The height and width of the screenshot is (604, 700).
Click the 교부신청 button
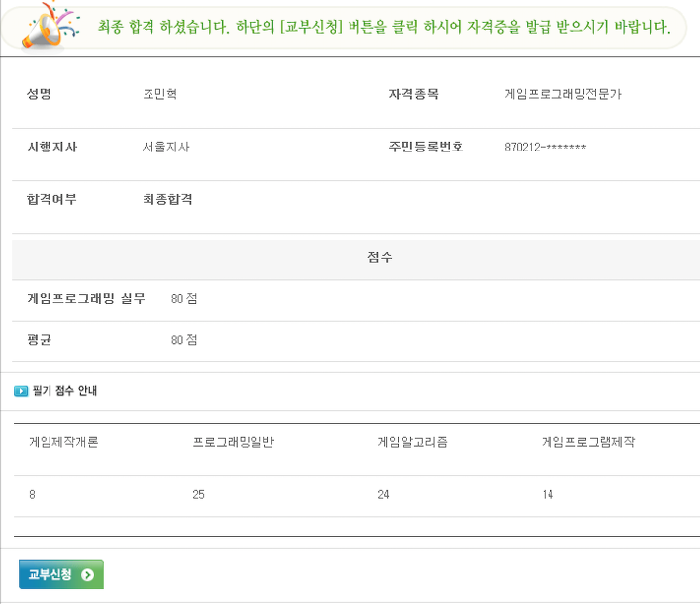click(x=61, y=574)
